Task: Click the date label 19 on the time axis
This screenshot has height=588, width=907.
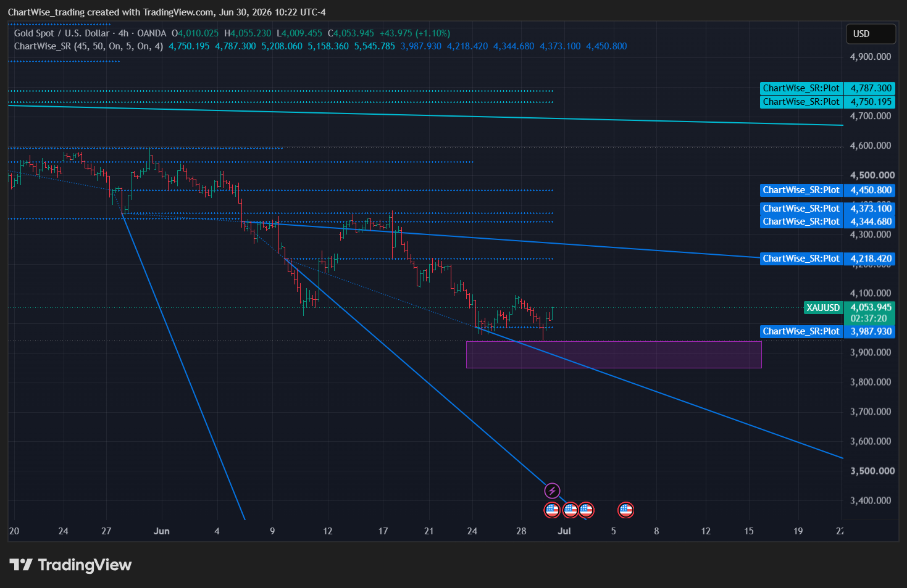Action: 798,531
